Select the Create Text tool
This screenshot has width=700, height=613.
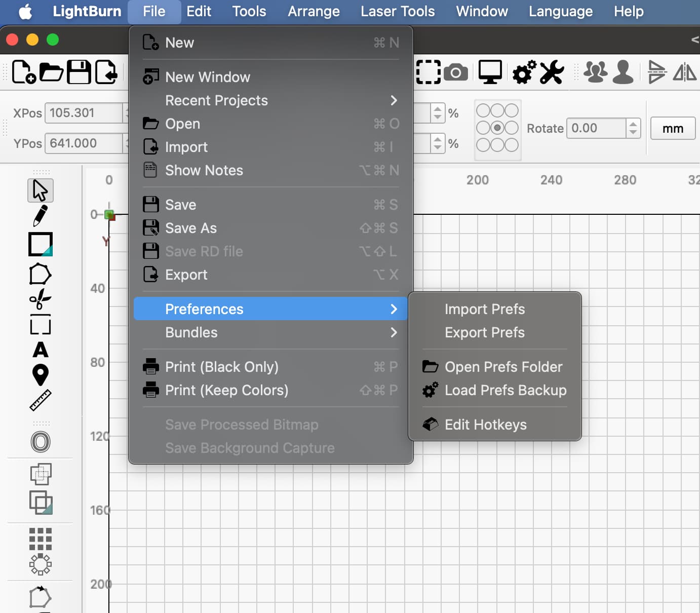point(41,350)
